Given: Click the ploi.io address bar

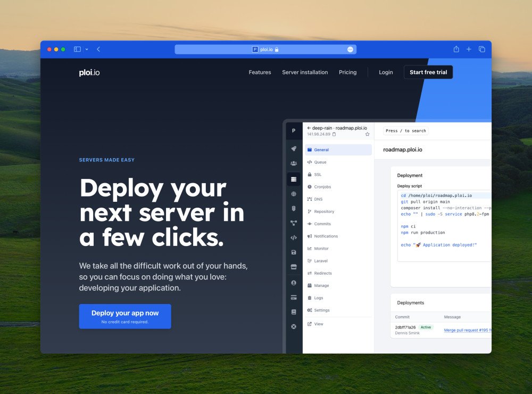Looking at the screenshot, I should [x=265, y=50].
